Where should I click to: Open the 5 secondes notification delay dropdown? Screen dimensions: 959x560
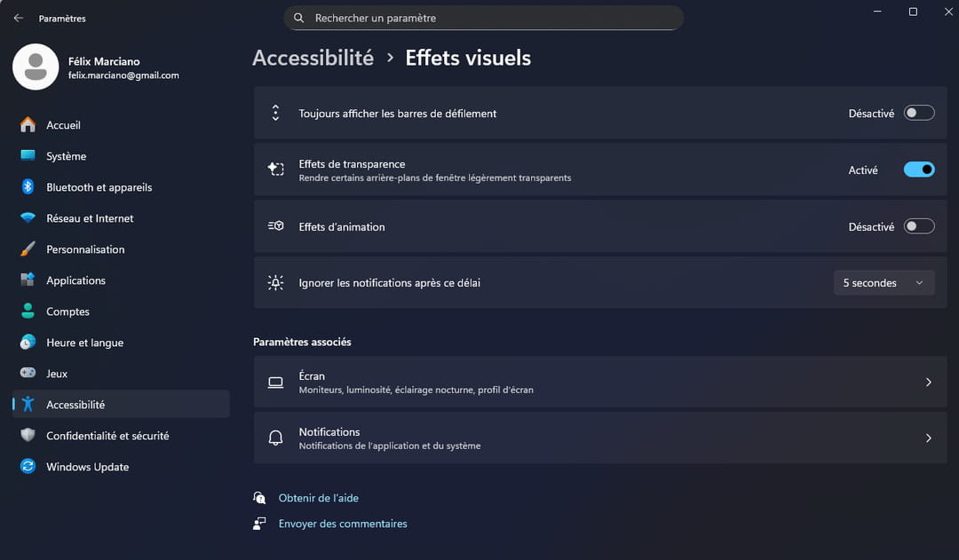pyautogui.click(x=884, y=283)
